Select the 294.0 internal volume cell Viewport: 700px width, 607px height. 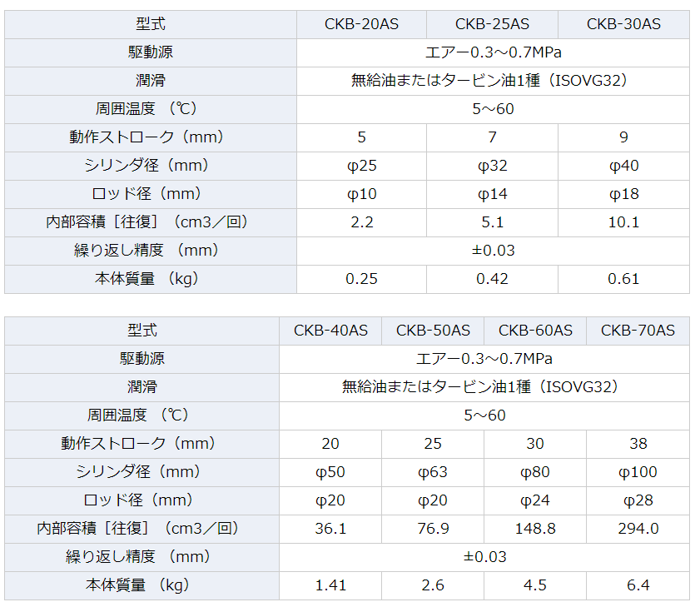click(x=638, y=529)
